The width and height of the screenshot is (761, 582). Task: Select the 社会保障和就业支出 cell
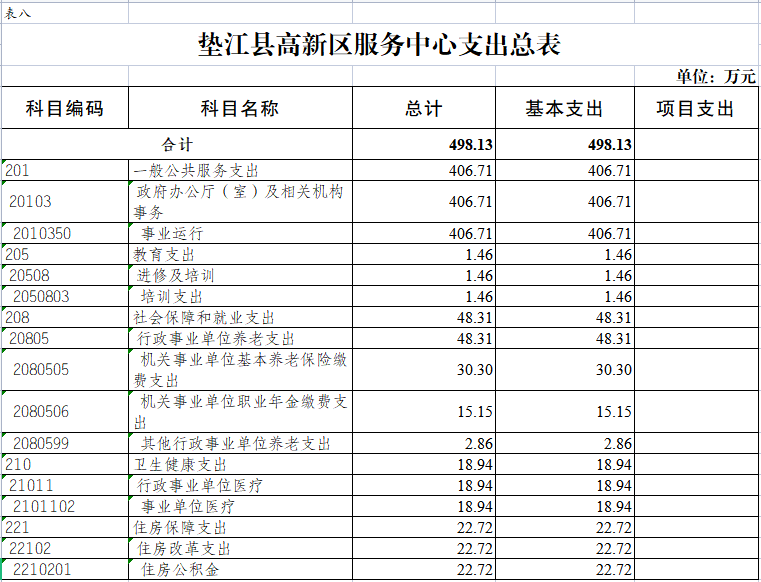(240, 317)
